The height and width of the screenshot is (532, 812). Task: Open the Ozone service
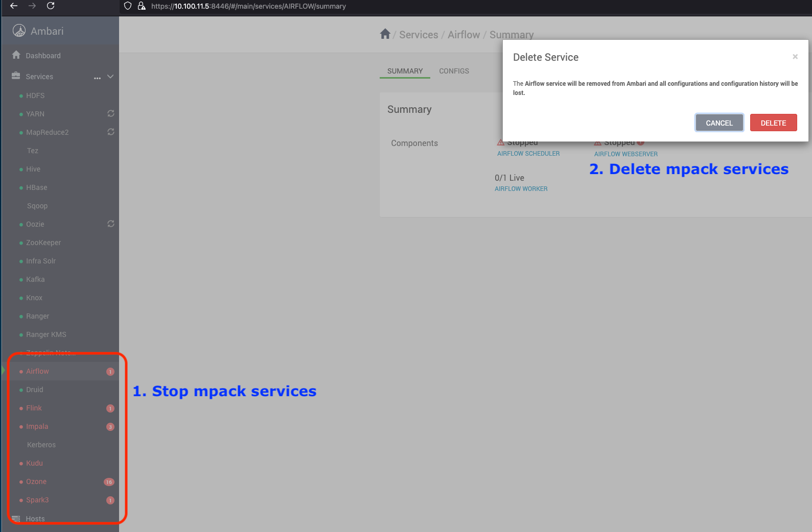click(36, 481)
